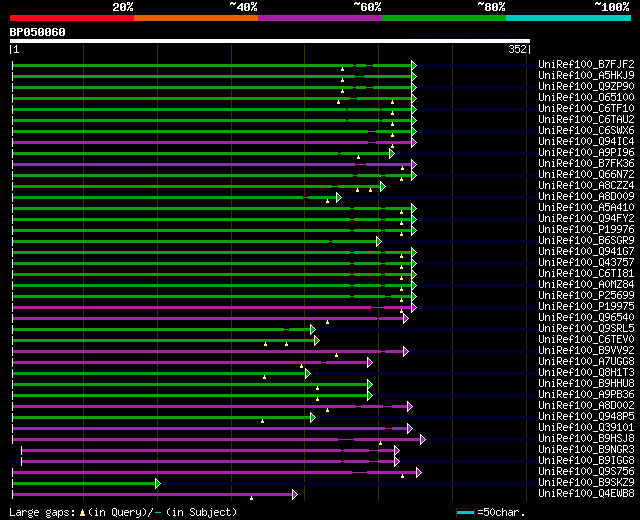Open the UniRef100_Q39101 entry label
The width and height of the screenshot is (640, 520).
(x=586, y=428)
